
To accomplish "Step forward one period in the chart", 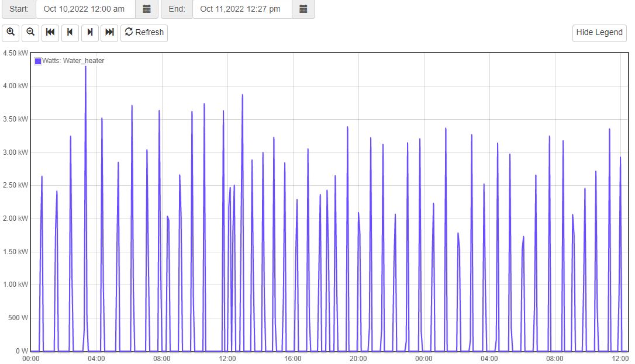I will pos(90,33).
